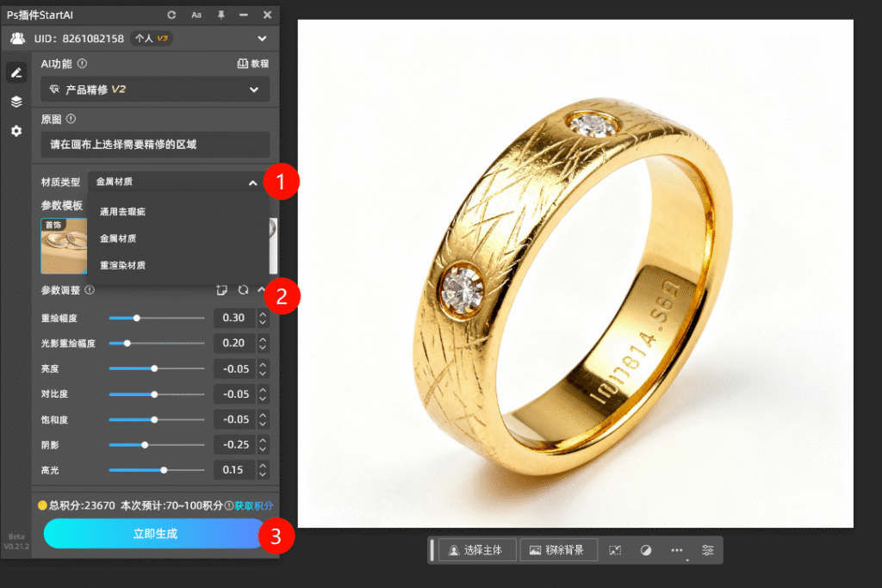Screen dimensions: 882x588
Task: Choose 重渲染材质 from material list
Action: 123,265
